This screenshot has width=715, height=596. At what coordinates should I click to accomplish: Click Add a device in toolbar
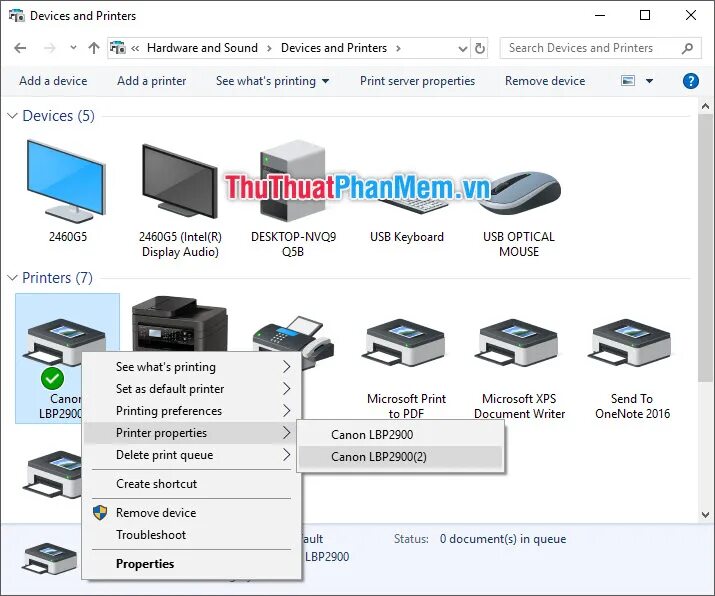point(53,81)
